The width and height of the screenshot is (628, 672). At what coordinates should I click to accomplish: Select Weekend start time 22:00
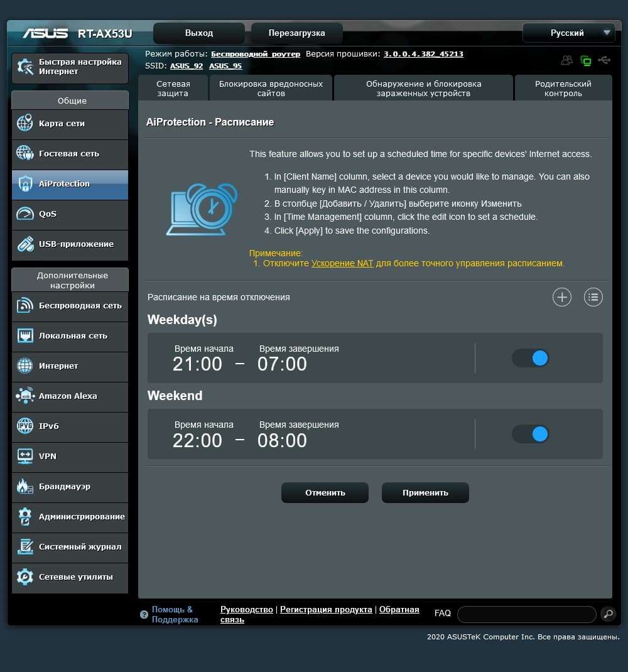(x=197, y=441)
